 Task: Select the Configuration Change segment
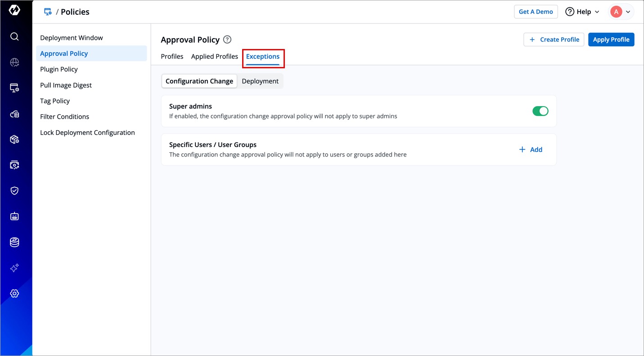pos(199,81)
